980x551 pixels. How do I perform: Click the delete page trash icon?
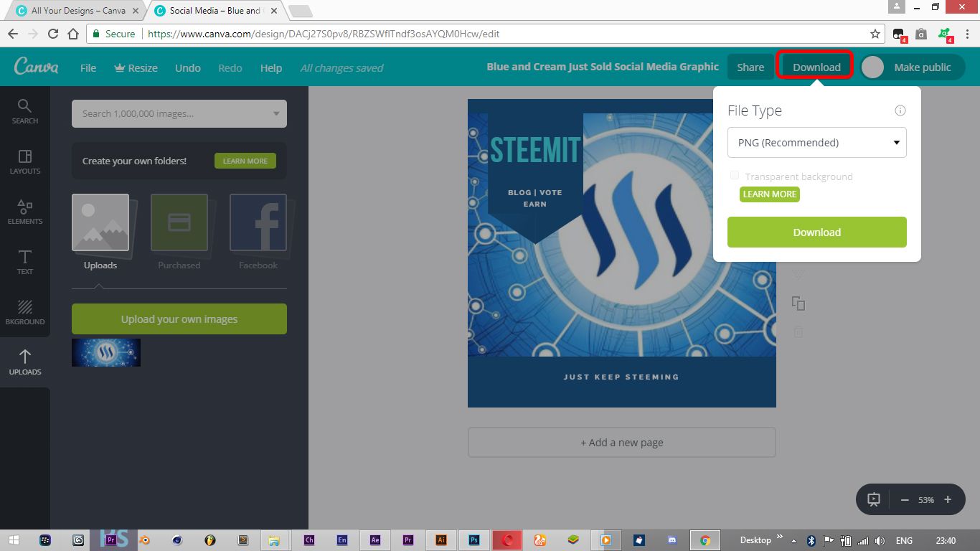tap(798, 332)
